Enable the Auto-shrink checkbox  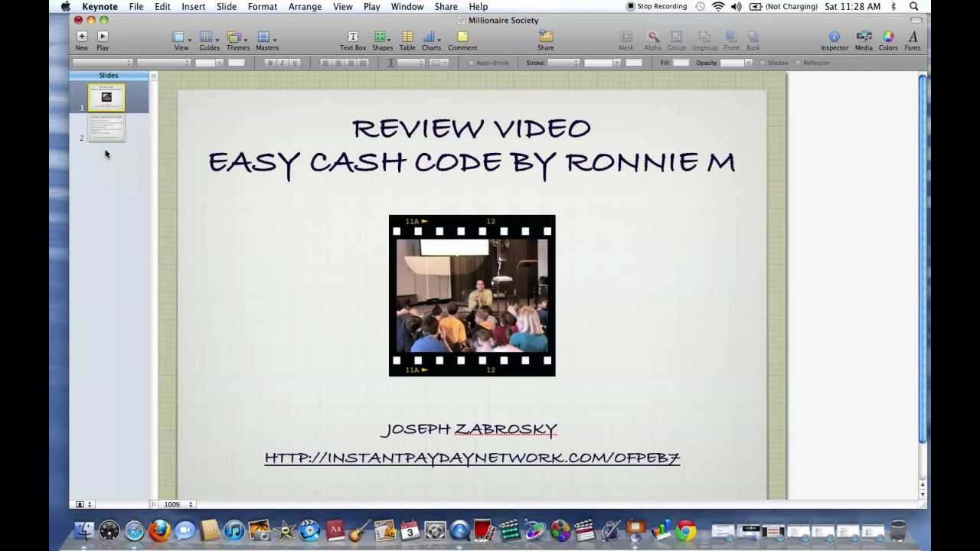(x=471, y=63)
